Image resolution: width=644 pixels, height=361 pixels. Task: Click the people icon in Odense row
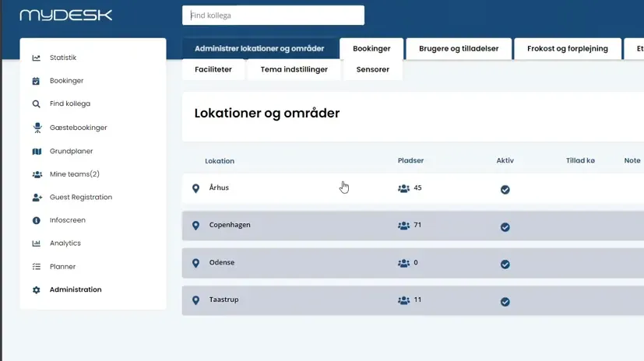pos(403,263)
